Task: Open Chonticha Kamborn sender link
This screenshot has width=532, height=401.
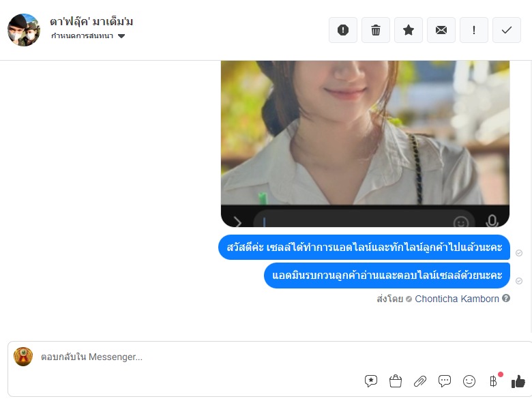Action: (457, 299)
